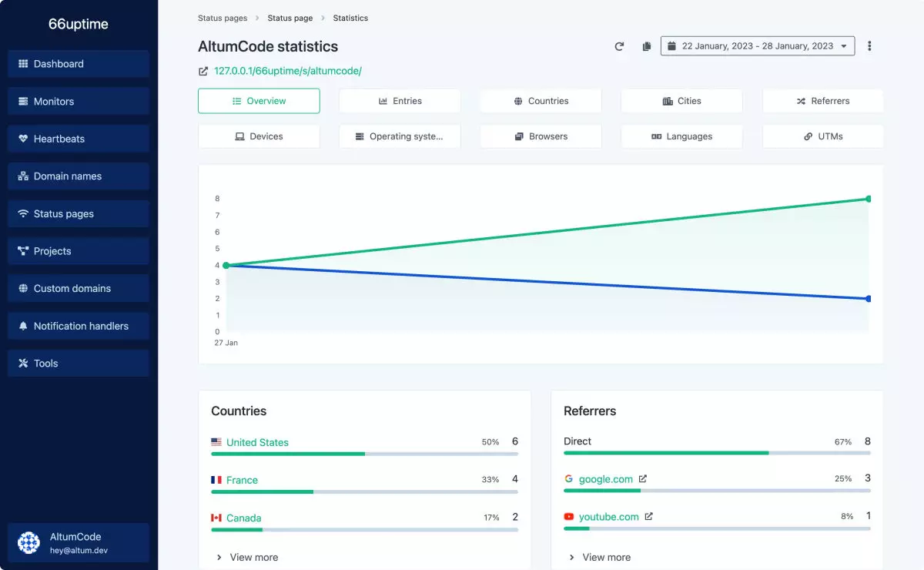Expand View more under Referrers

[x=599, y=557]
